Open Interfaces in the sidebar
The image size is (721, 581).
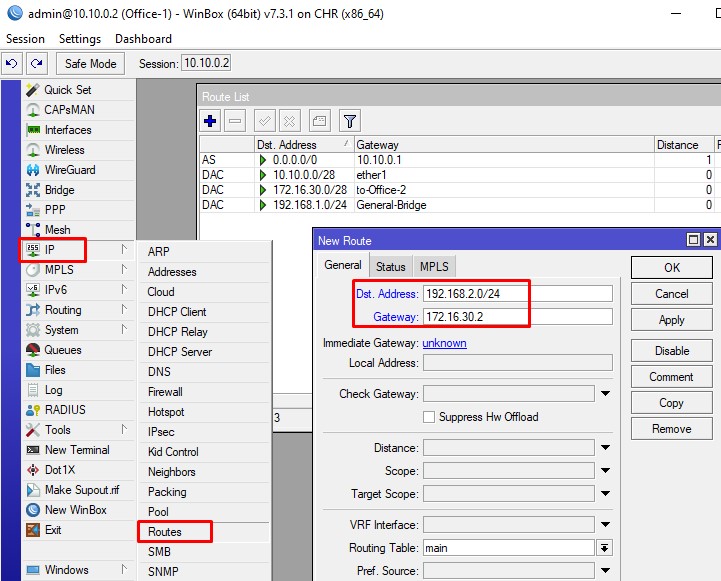tap(79, 130)
